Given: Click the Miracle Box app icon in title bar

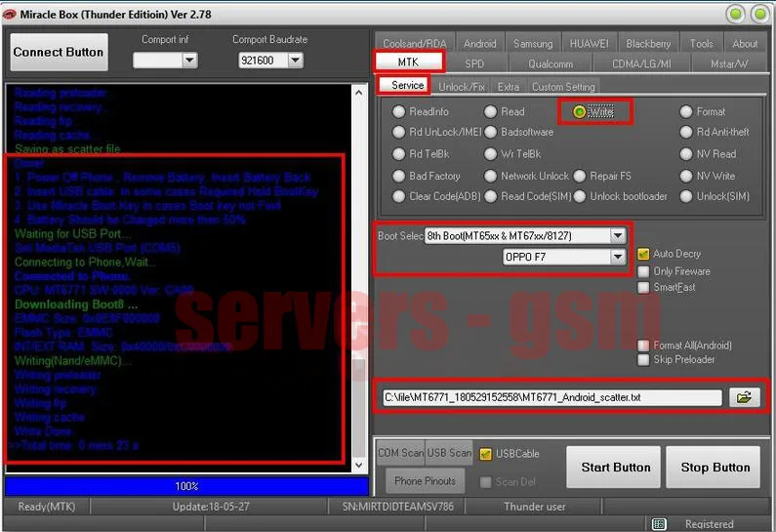Looking at the screenshot, I should (x=10, y=15).
